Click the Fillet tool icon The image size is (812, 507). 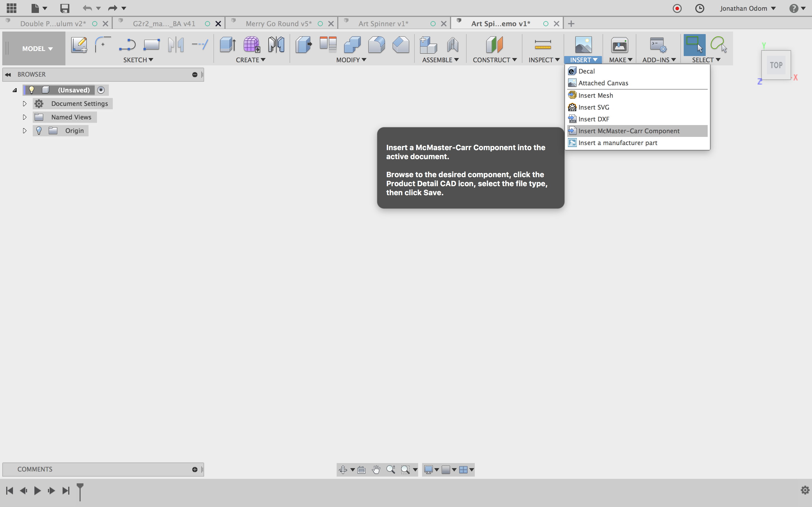tap(376, 45)
